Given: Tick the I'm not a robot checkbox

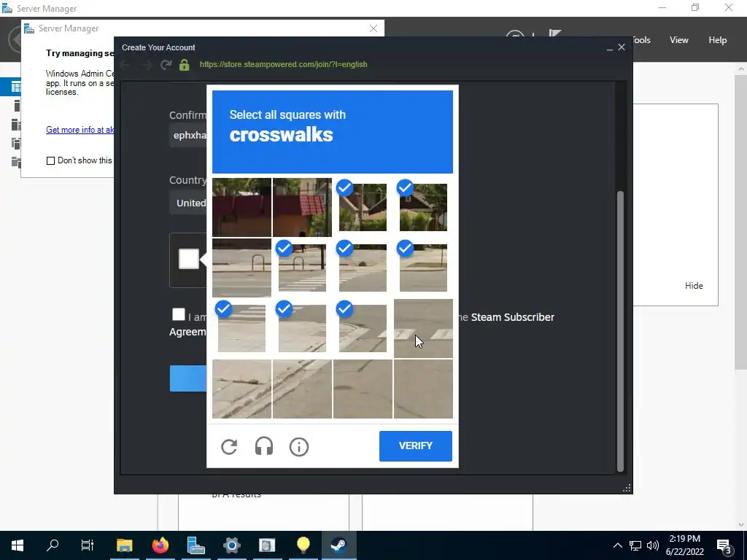Looking at the screenshot, I should [x=189, y=259].
